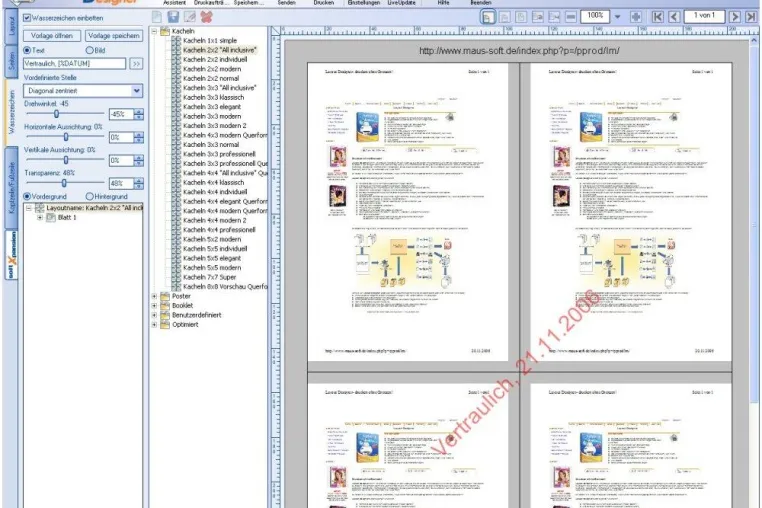Collapse the Layoutname tree node

(x=29, y=208)
